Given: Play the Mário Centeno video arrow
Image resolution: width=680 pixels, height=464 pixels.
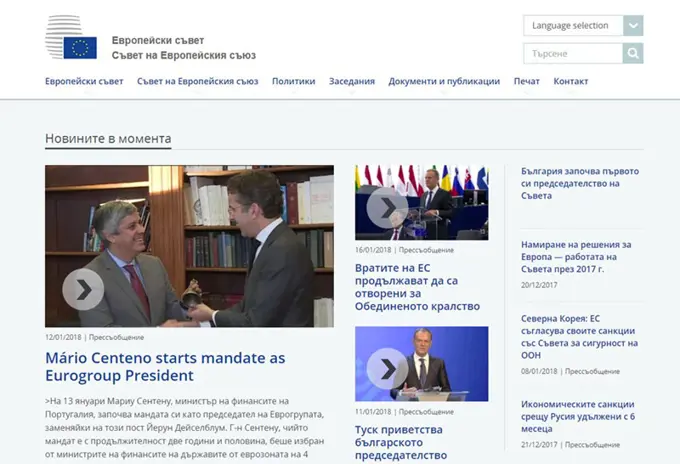Looking at the screenshot, I should coord(83,289).
